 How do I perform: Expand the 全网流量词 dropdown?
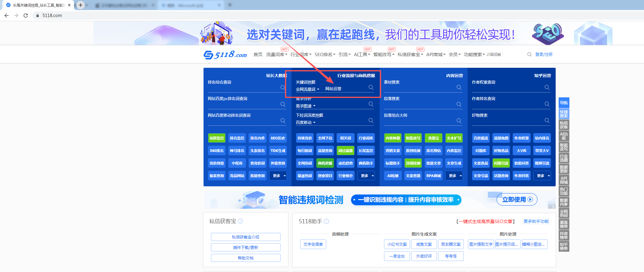pyautogui.click(x=308, y=89)
